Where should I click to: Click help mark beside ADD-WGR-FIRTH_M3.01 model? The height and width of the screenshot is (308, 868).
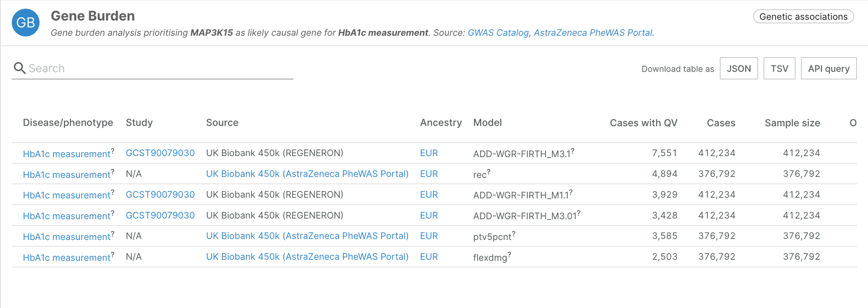[x=579, y=213]
